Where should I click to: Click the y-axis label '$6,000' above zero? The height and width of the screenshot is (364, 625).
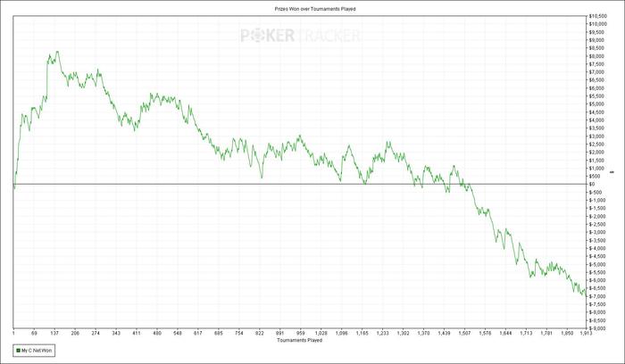(597, 88)
